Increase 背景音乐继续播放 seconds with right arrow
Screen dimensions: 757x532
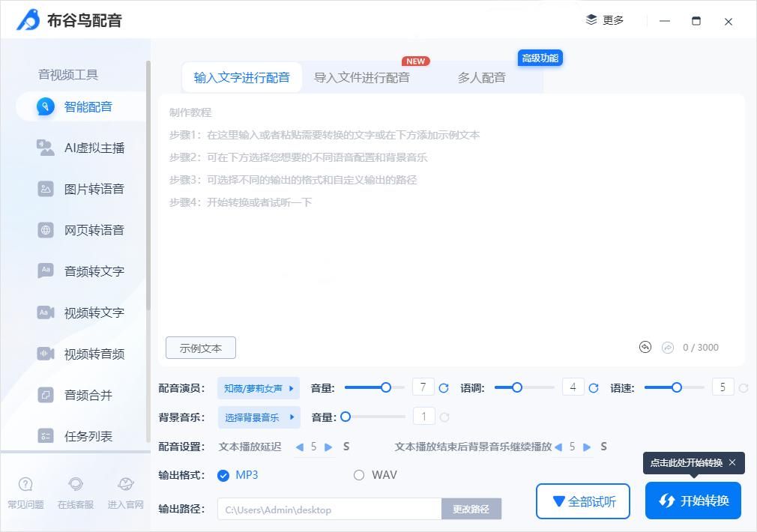(x=587, y=447)
